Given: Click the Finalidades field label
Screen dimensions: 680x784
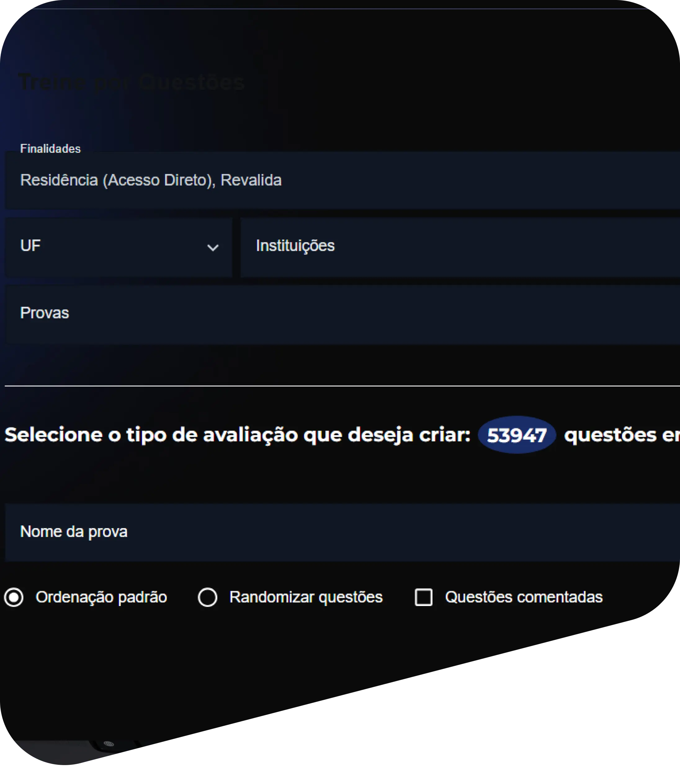Looking at the screenshot, I should tap(50, 149).
